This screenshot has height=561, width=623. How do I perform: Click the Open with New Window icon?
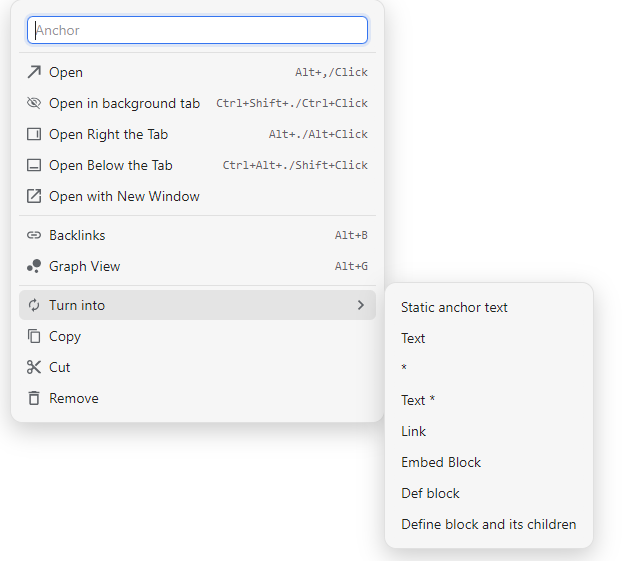point(34,196)
